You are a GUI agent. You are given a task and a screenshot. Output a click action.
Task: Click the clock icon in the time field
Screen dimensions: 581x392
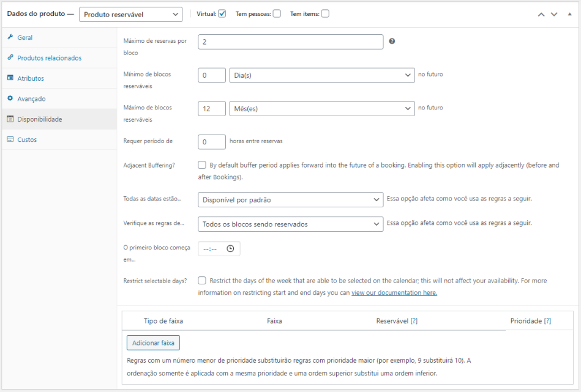(230, 249)
